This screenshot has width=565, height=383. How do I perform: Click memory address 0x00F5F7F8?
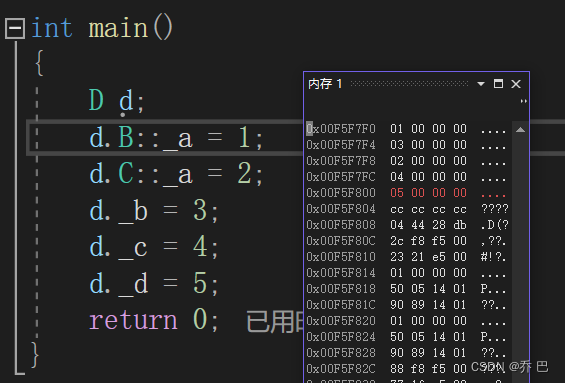341,161
